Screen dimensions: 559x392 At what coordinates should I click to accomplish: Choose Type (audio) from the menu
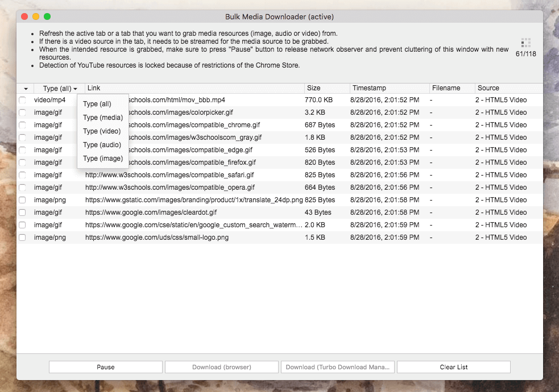pos(102,144)
